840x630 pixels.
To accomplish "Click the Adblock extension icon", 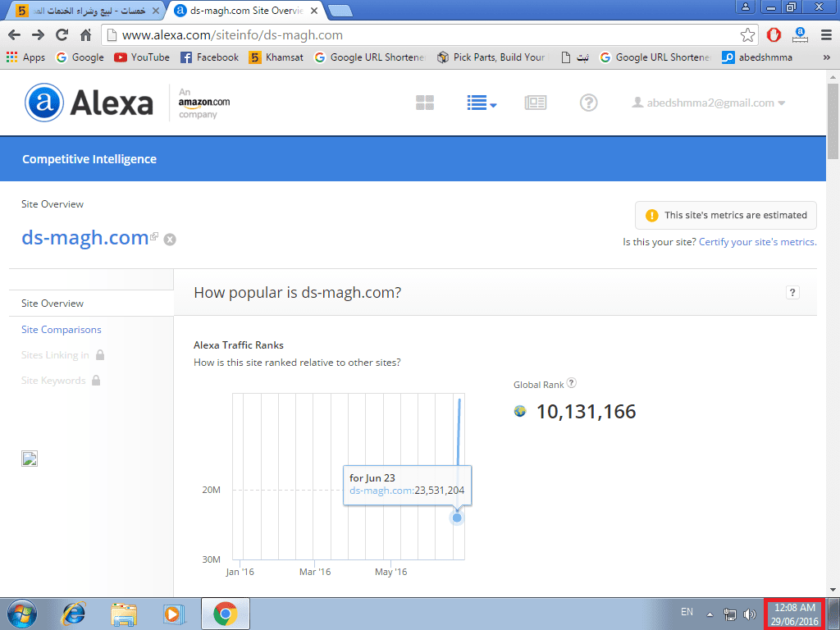I will (774, 35).
